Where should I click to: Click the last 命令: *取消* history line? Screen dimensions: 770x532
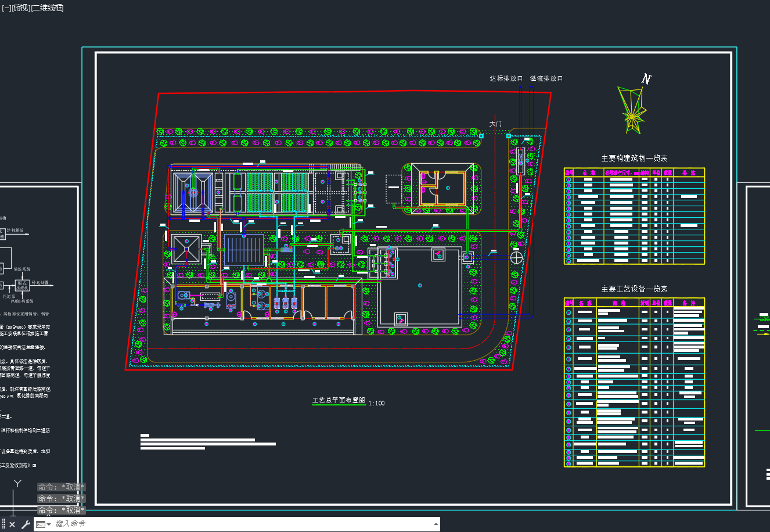point(62,510)
